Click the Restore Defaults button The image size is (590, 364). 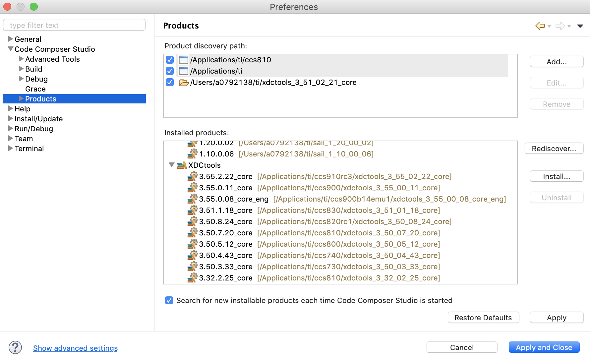(x=483, y=318)
